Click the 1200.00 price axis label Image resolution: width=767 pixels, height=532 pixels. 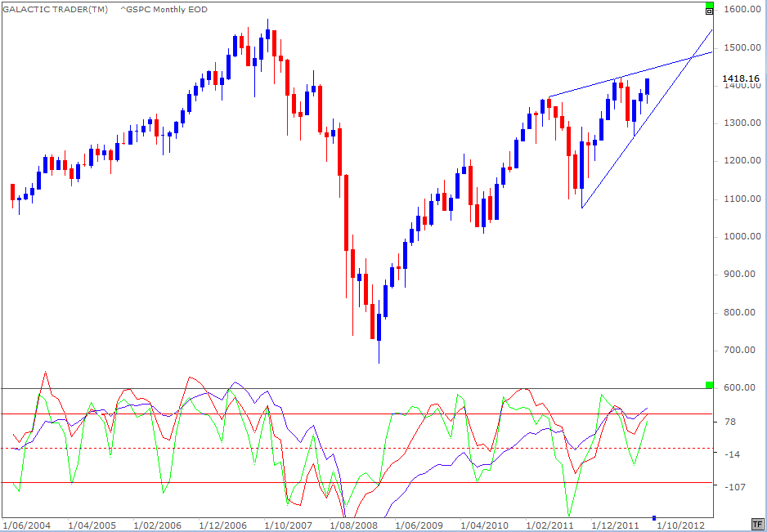[743, 161]
